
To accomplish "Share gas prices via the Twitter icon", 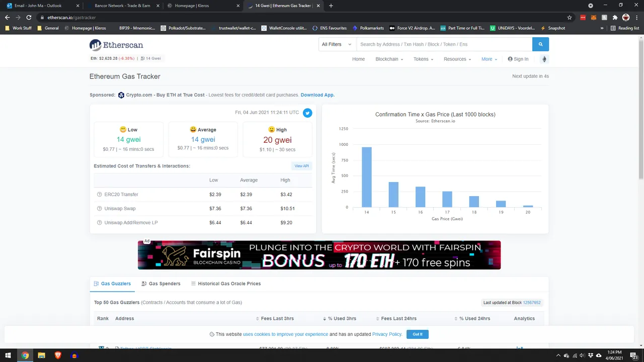I will 307,113.
